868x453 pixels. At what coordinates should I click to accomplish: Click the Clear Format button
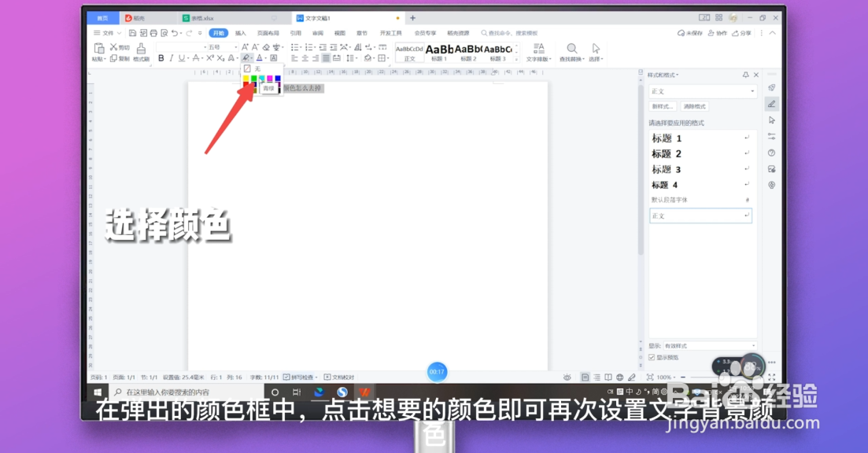(694, 106)
